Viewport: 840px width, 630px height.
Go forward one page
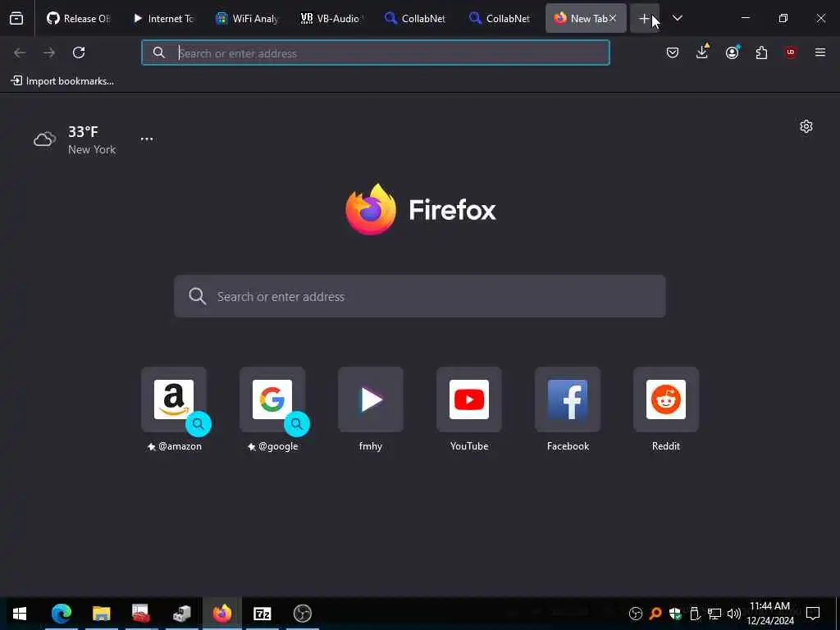click(x=49, y=52)
